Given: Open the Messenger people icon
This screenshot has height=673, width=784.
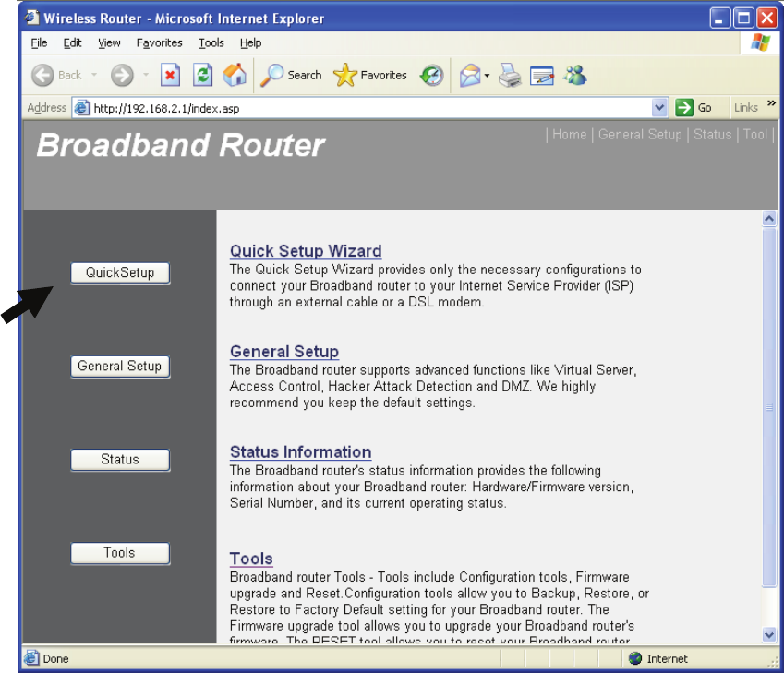Looking at the screenshot, I should pyautogui.click(x=575, y=75).
